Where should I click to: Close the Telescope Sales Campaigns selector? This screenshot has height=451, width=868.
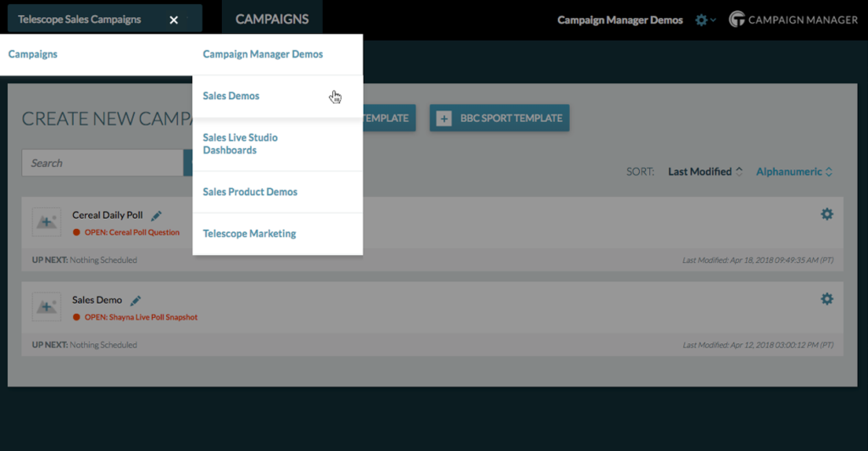174,19
